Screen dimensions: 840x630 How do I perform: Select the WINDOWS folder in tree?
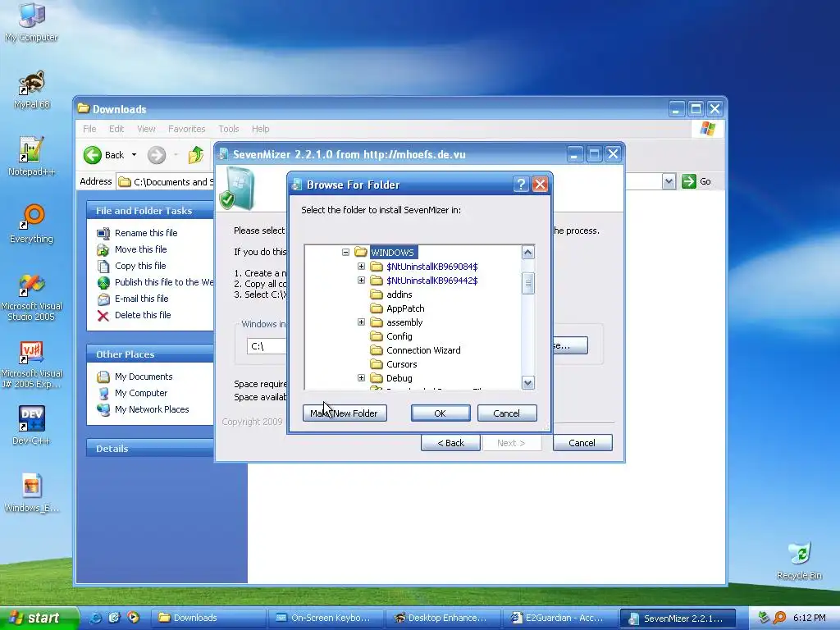pos(386,253)
